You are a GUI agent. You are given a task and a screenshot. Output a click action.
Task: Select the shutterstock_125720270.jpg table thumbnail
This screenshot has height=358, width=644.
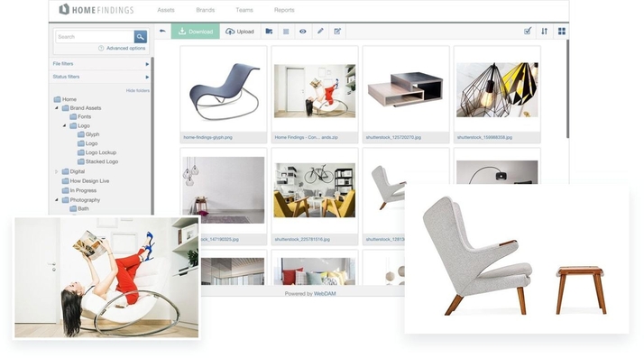(x=406, y=89)
